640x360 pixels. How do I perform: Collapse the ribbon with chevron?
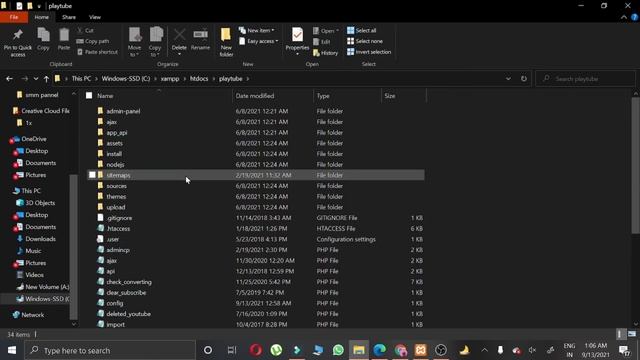pyautogui.click(x=623, y=17)
